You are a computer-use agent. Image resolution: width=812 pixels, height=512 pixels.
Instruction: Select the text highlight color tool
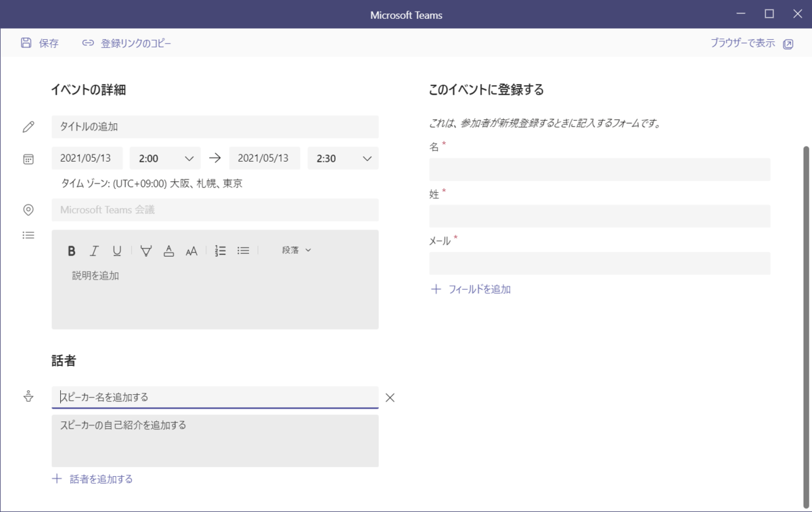click(x=145, y=251)
